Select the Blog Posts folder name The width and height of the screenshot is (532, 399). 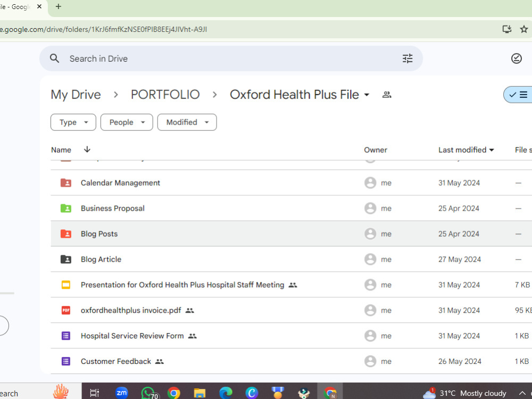99,234
